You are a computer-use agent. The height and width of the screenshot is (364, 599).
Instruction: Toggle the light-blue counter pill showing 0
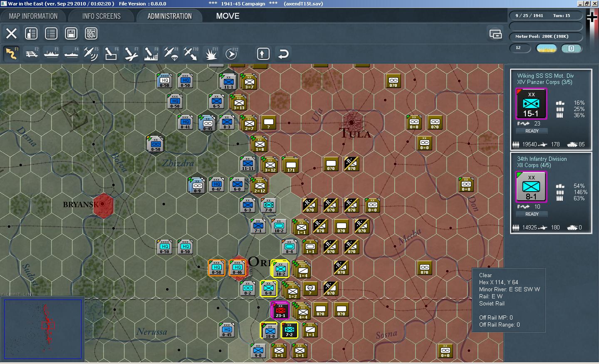pyautogui.click(x=571, y=48)
